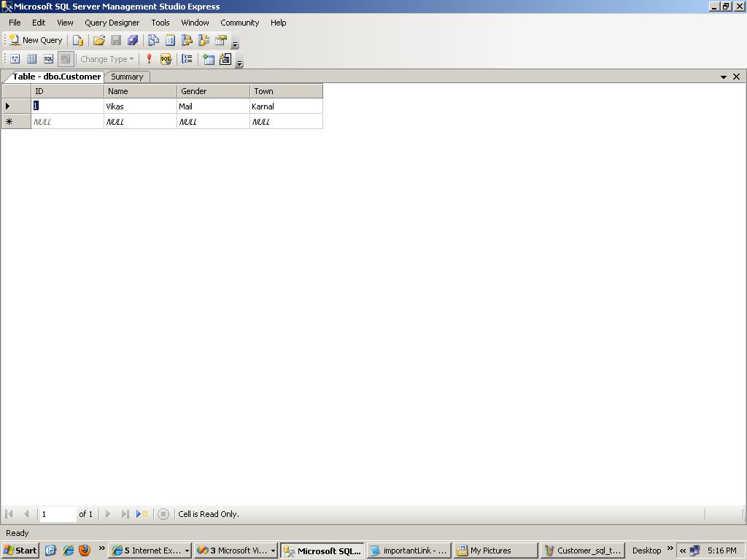Click the Summary page toolbar icon
This screenshot has height=560, width=747.
[x=170, y=41]
